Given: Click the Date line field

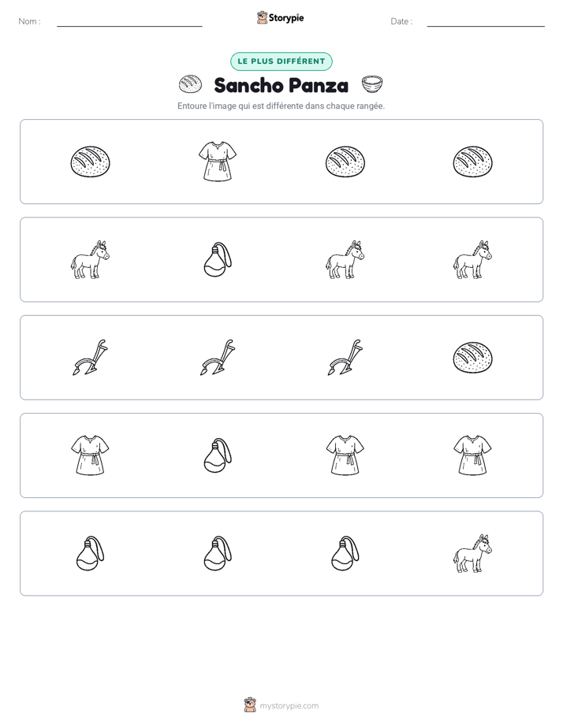Looking at the screenshot, I should point(486,21).
